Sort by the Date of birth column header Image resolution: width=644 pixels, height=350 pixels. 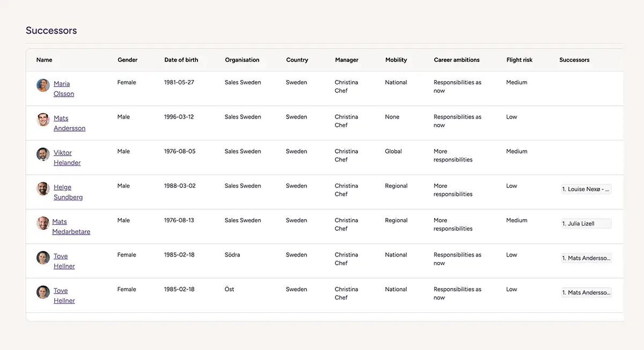[181, 60]
